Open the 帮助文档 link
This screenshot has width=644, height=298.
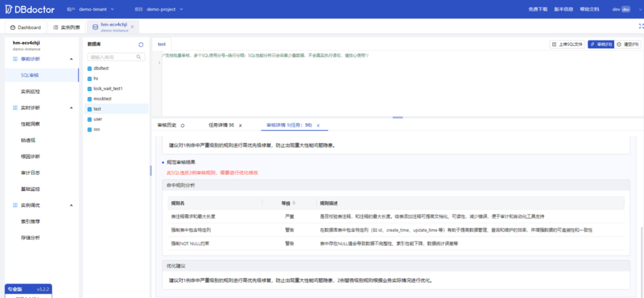point(589,9)
